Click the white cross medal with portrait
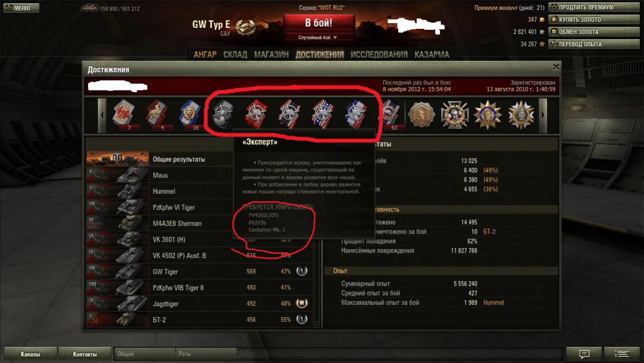This screenshot has height=363, width=644. (454, 114)
